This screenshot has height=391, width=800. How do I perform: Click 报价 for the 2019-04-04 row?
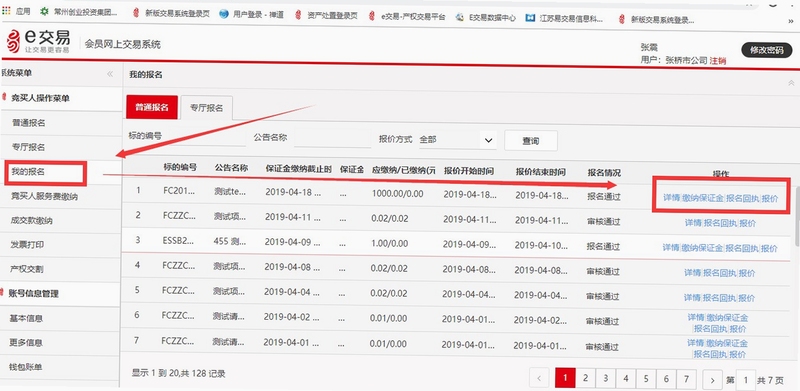click(746, 298)
